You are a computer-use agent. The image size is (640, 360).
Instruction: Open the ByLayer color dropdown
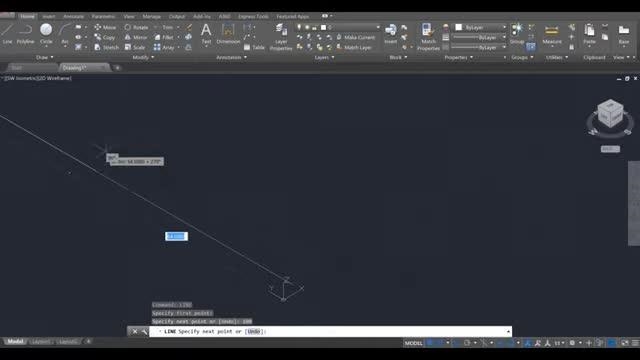(x=480, y=27)
